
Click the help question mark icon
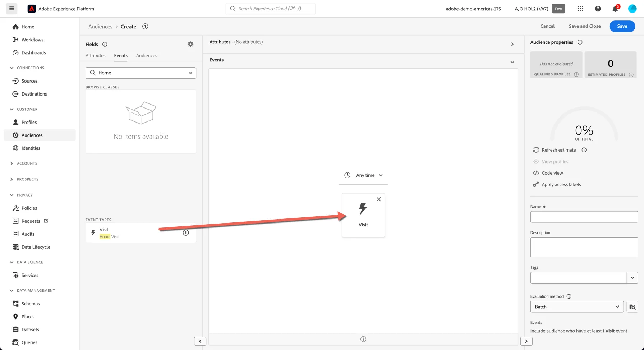pos(598,9)
